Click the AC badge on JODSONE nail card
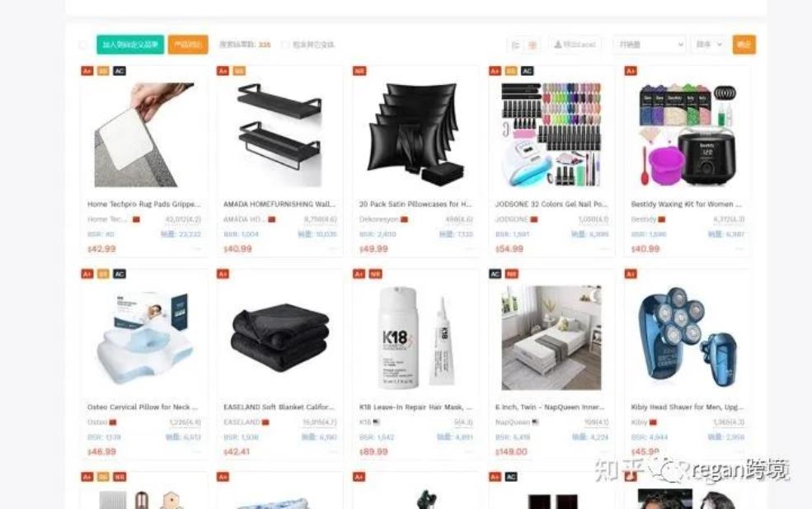 (x=527, y=71)
